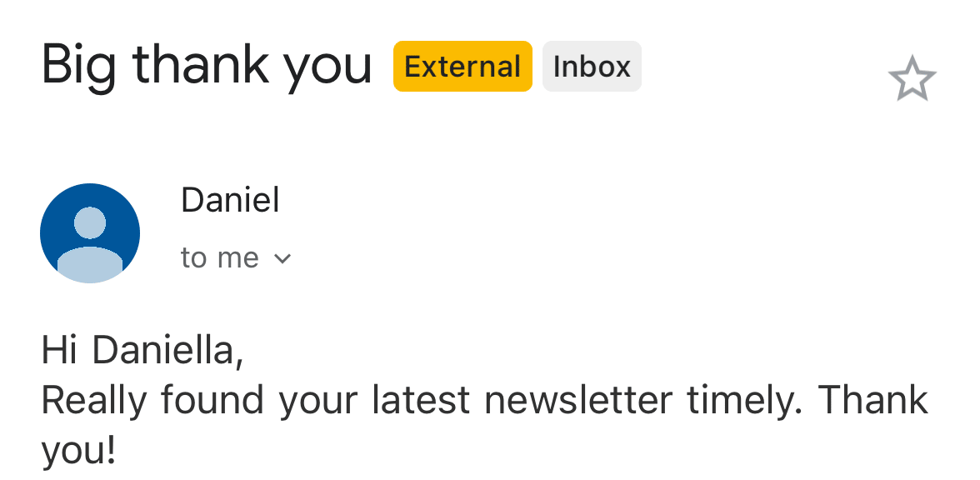Click the "to me" recipient text
The image size is (980, 480).
[220, 258]
